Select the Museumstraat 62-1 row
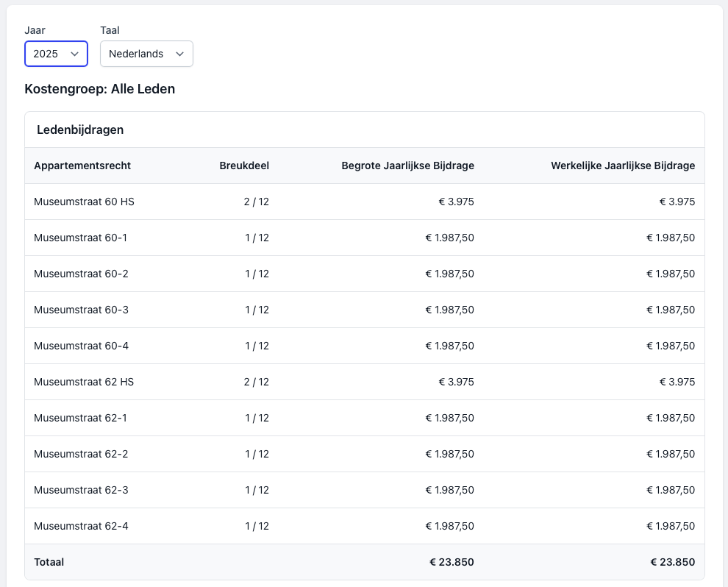Image resolution: width=728 pixels, height=587 pixels. (81, 418)
